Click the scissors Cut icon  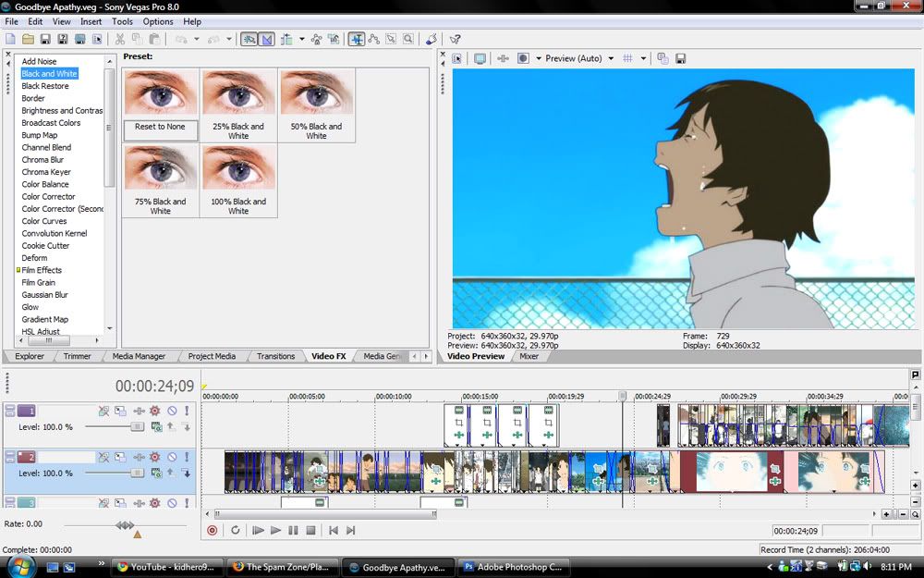[119, 40]
